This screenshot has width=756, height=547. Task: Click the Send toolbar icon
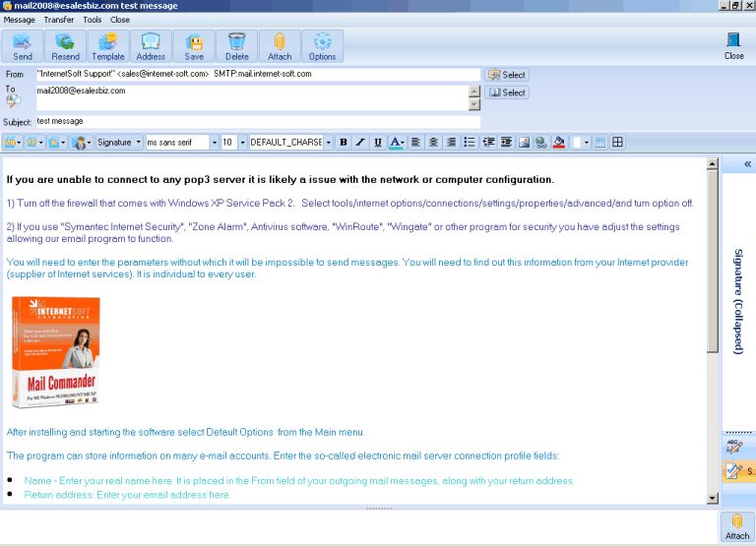coord(23,46)
